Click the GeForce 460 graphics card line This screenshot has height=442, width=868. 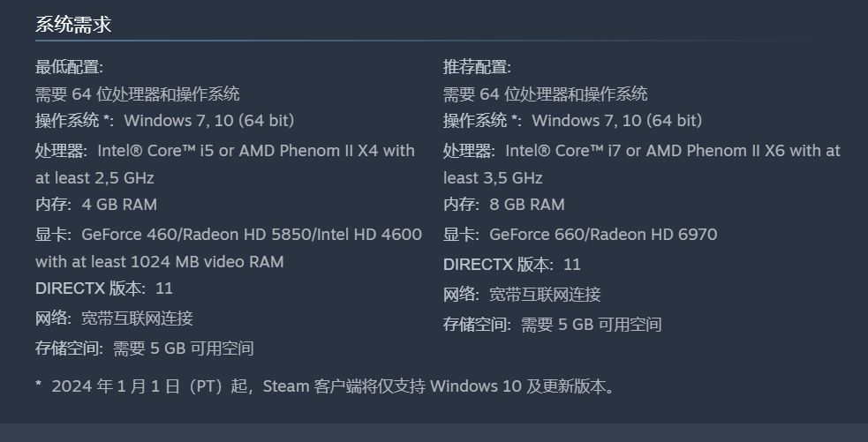click(229, 235)
